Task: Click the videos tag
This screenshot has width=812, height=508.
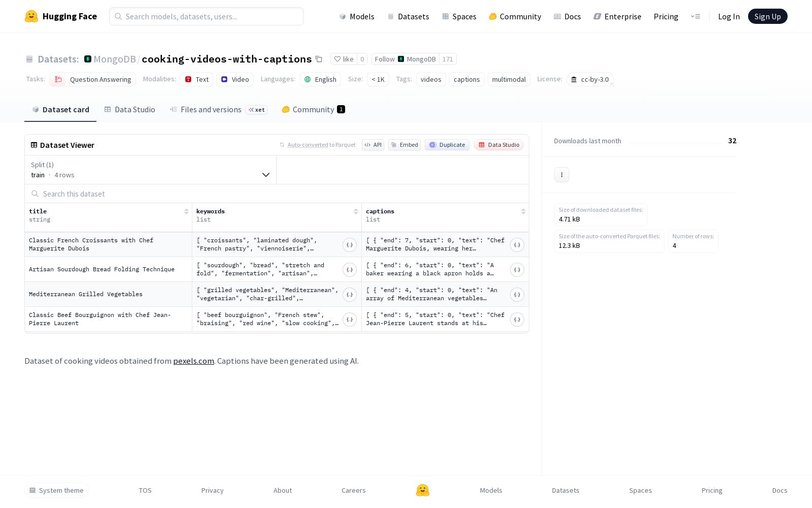Action: pos(431,79)
